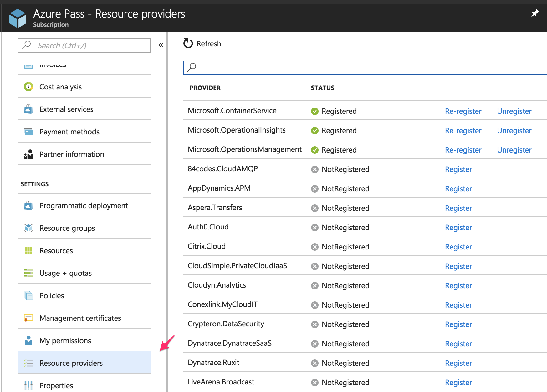The width and height of the screenshot is (547, 392).
Task: Click the Payment methods card icon
Action: pos(28,132)
